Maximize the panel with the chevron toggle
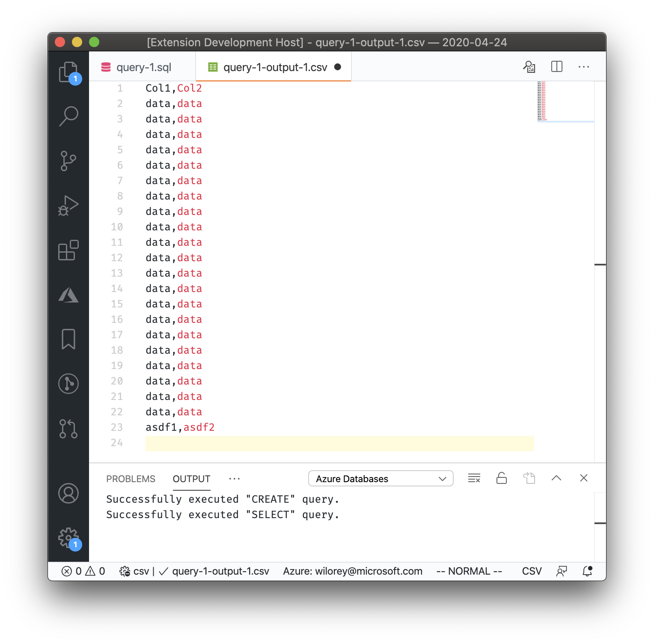 [x=556, y=478]
